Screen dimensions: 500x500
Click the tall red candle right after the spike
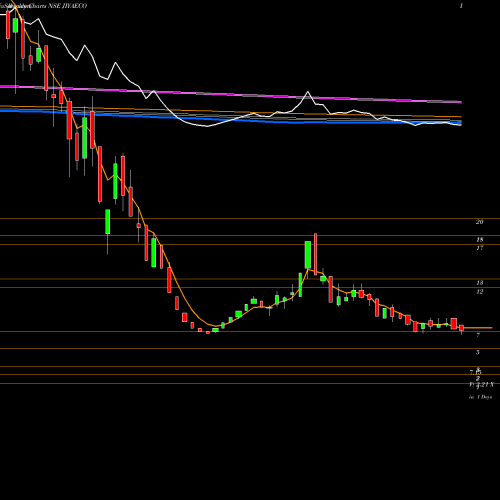(315, 254)
